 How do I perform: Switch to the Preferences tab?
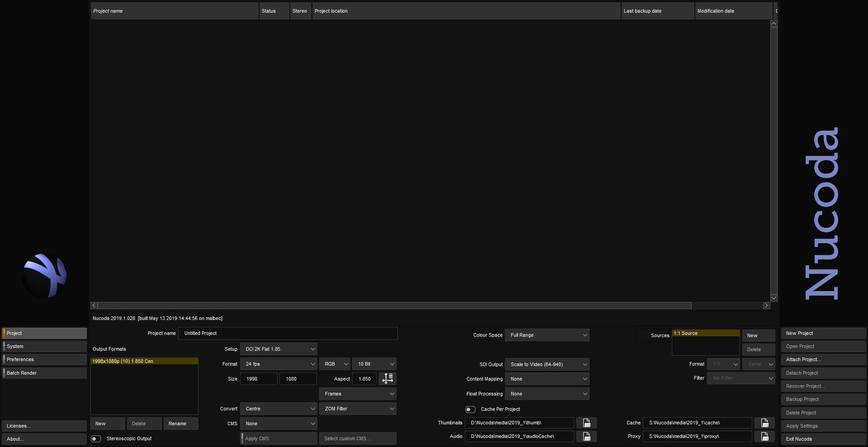click(x=44, y=359)
